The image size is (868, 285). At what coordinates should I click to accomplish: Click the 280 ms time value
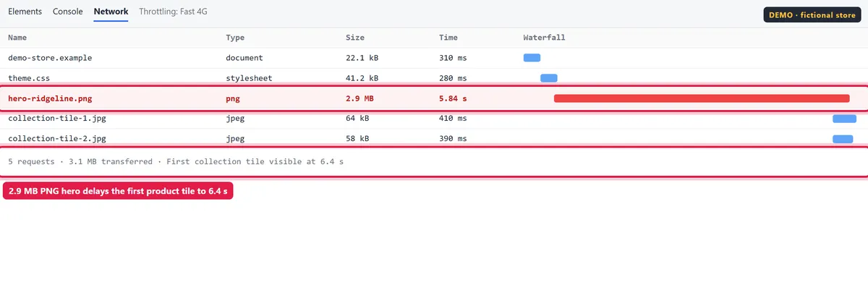tap(453, 77)
